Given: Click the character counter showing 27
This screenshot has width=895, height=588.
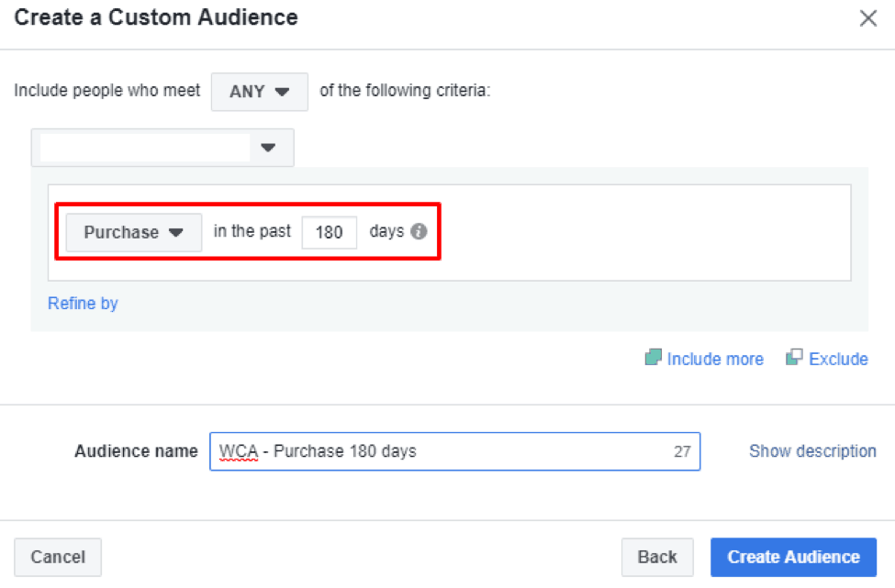Looking at the screenshot, I should pyautogui.click(x=682, y=452).
